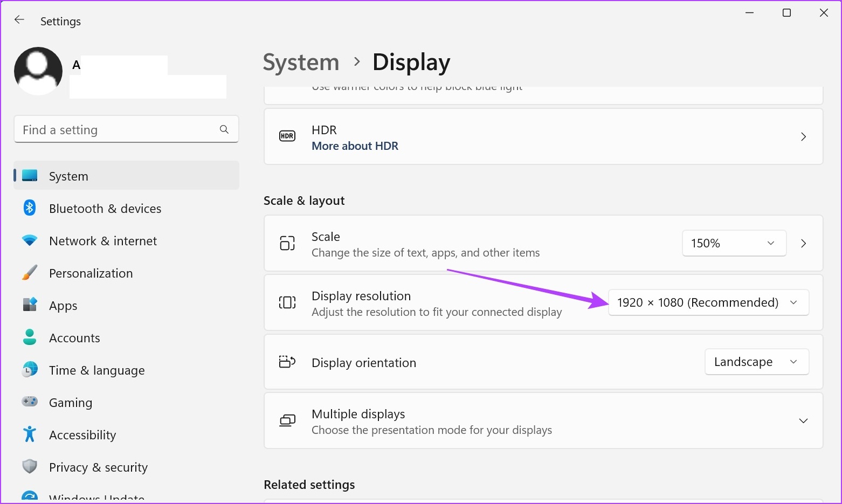Viewport: 842px width, 504px height.
Task: Open Accounts settings
Action: click(126, 337)
